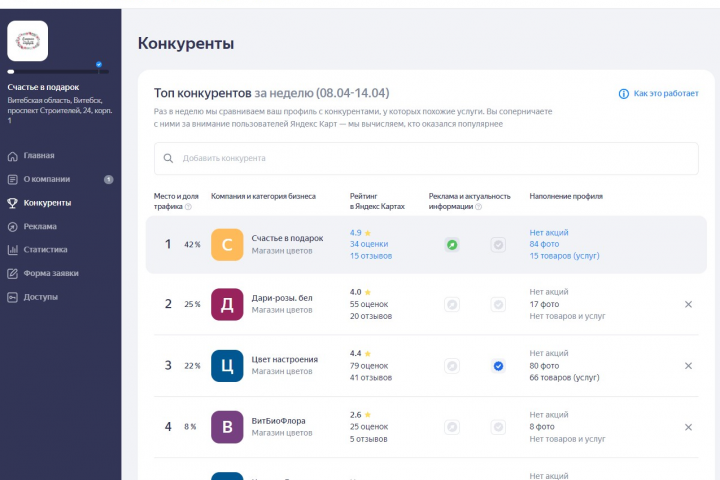Click the Конкуренты trophy icon
Screen dimensions: 720x480
[x=12, y=203]
